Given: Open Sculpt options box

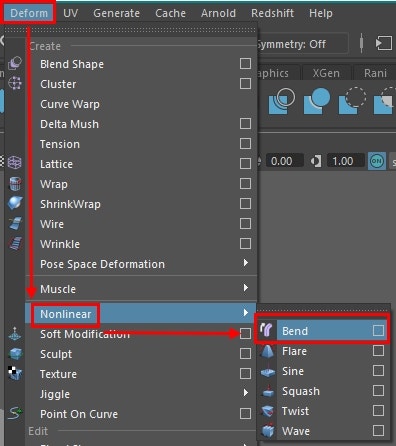Looking at the screenshot, I should pyautogui.click(x=245, y=354).
